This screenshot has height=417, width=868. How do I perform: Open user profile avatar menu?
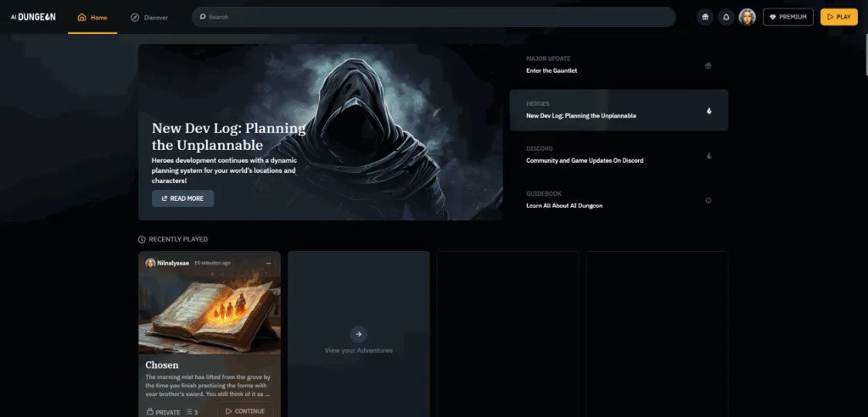[x=748, y=17]
